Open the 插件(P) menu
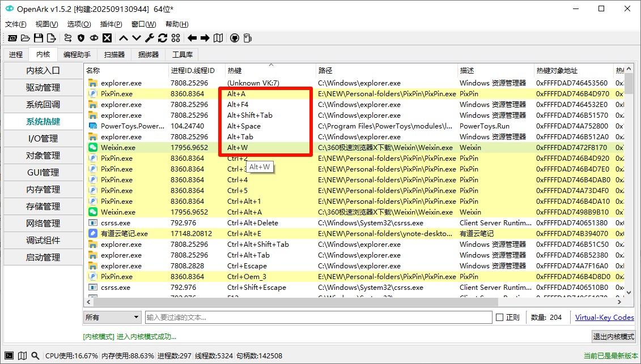 coord(111,24)
